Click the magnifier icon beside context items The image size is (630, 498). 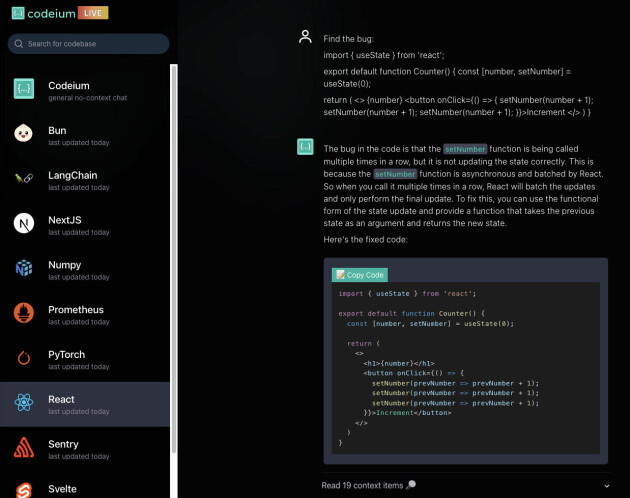click(411, 485)
